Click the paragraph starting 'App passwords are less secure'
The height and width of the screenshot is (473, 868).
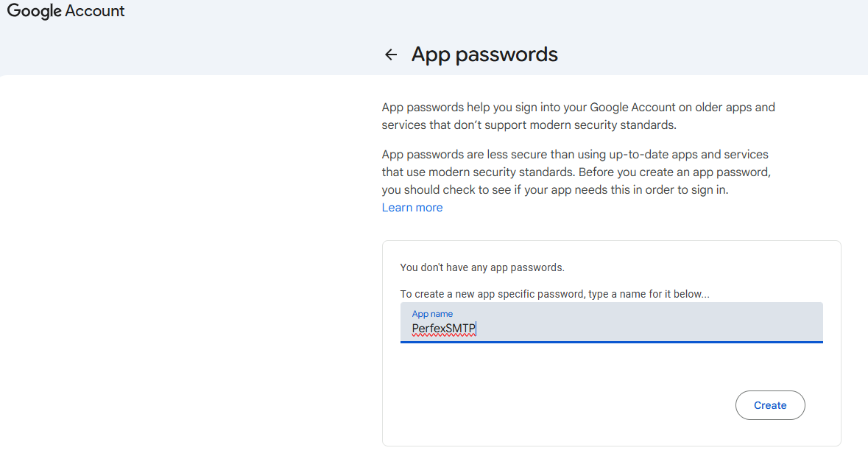tap(575, 172)
